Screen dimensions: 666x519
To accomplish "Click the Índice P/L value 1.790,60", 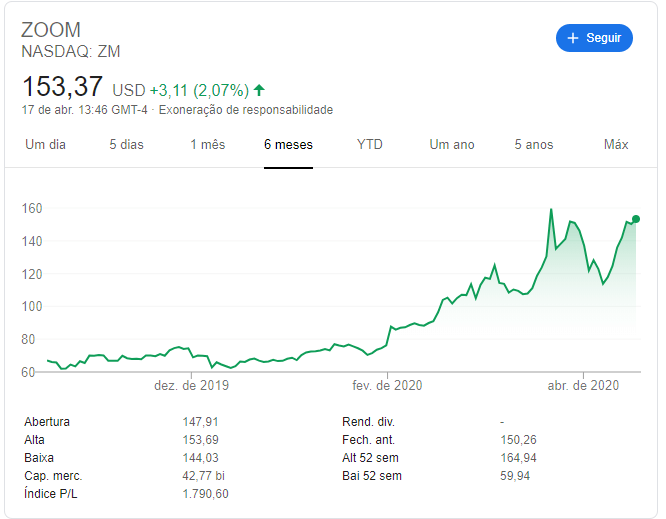I will [x=206, y=494].
